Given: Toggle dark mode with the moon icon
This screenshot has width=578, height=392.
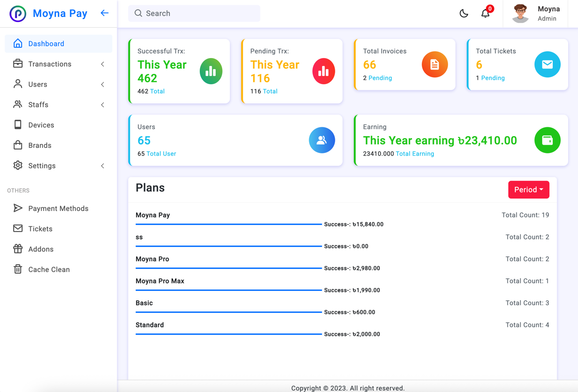Looking at the screenshot, I should (463, 14).
